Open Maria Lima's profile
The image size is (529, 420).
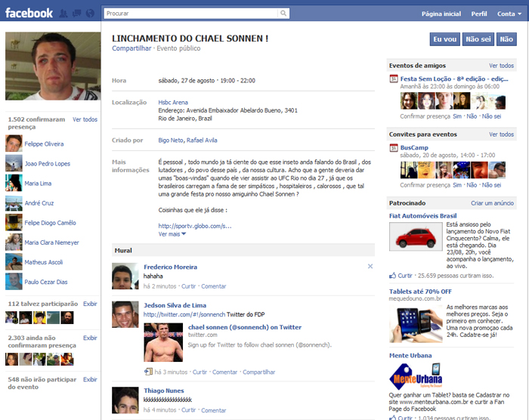pos(38,183)
